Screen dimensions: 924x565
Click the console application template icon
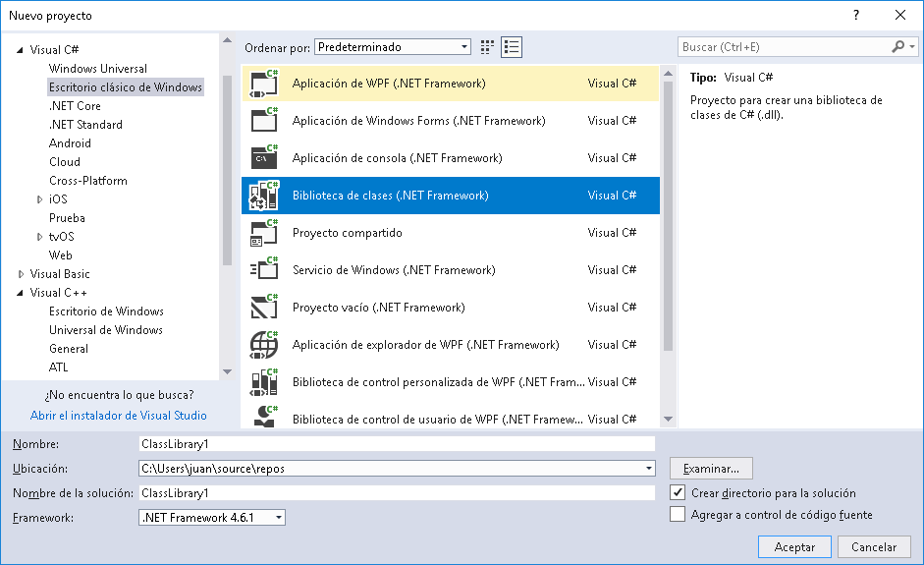click(264, 158)
